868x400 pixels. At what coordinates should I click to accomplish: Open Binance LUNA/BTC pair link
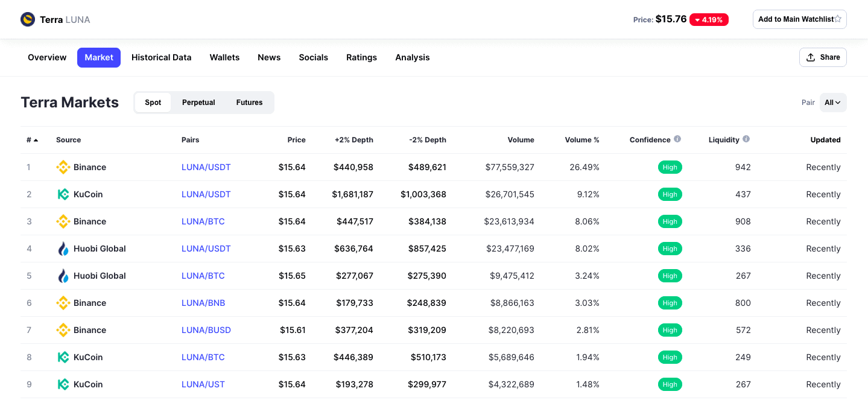point(203,221)
